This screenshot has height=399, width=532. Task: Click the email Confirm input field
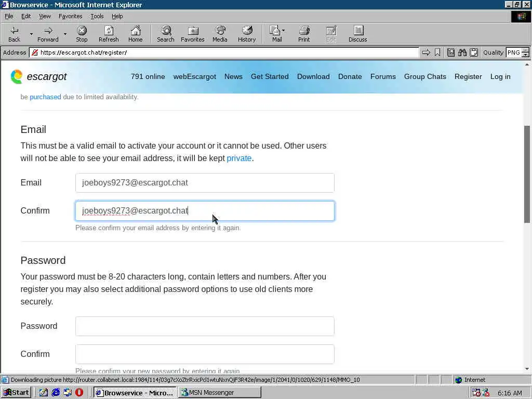(x=205, y=211)
